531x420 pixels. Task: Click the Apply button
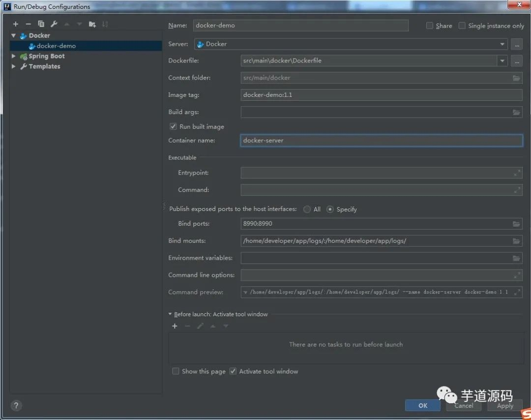tap(505, 405)
